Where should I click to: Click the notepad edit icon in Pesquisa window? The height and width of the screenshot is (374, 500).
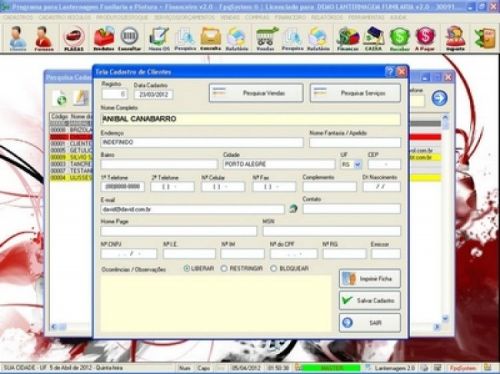coord(81,98)
